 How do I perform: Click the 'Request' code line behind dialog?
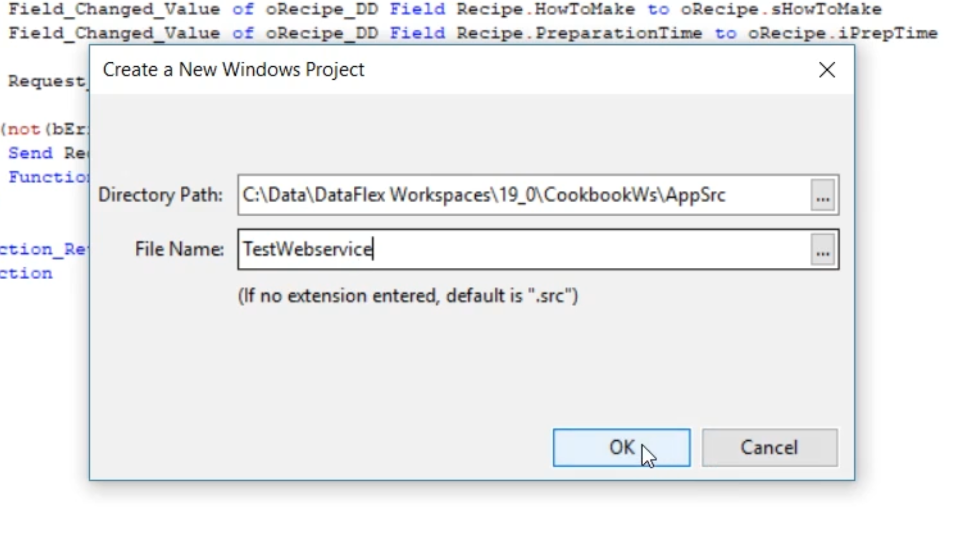[x=46, y=81]
